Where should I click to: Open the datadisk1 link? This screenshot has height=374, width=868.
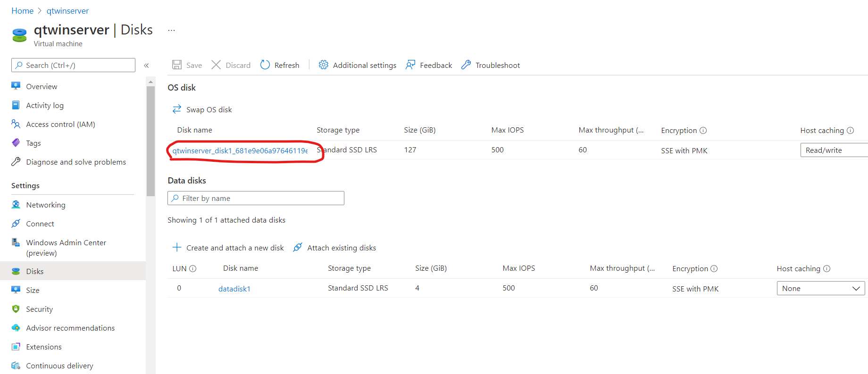234,289
